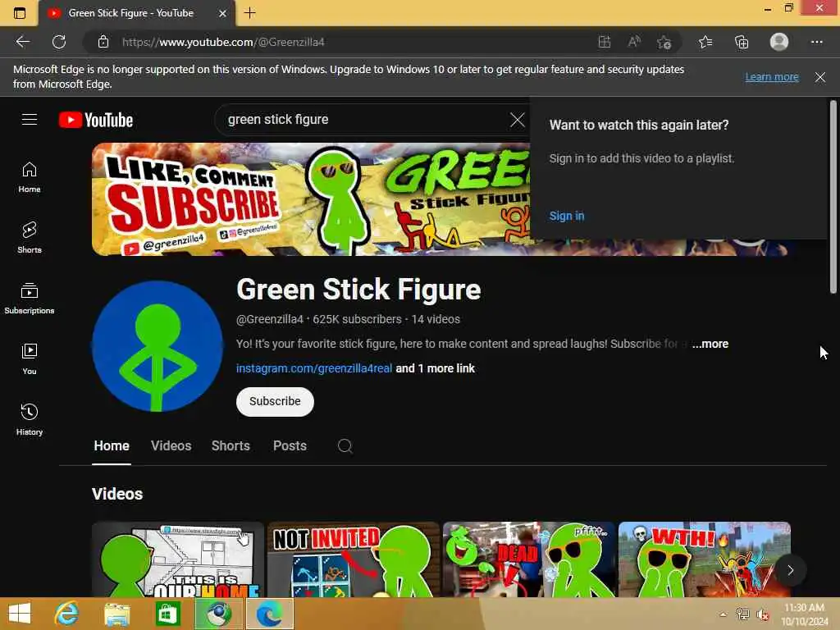Viewport: 840px width, 630px height.
Task: Open the channel avatar picture
Action: click(x=157, y=346)
